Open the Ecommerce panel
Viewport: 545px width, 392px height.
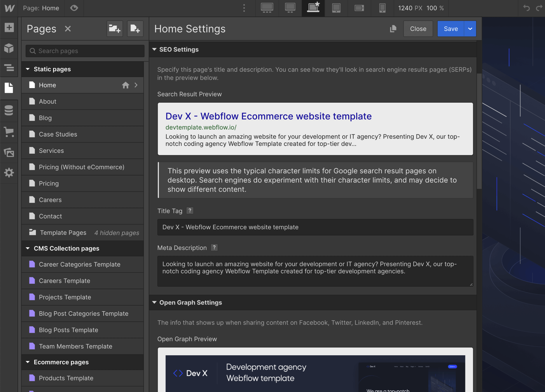[x=9, y=132]
